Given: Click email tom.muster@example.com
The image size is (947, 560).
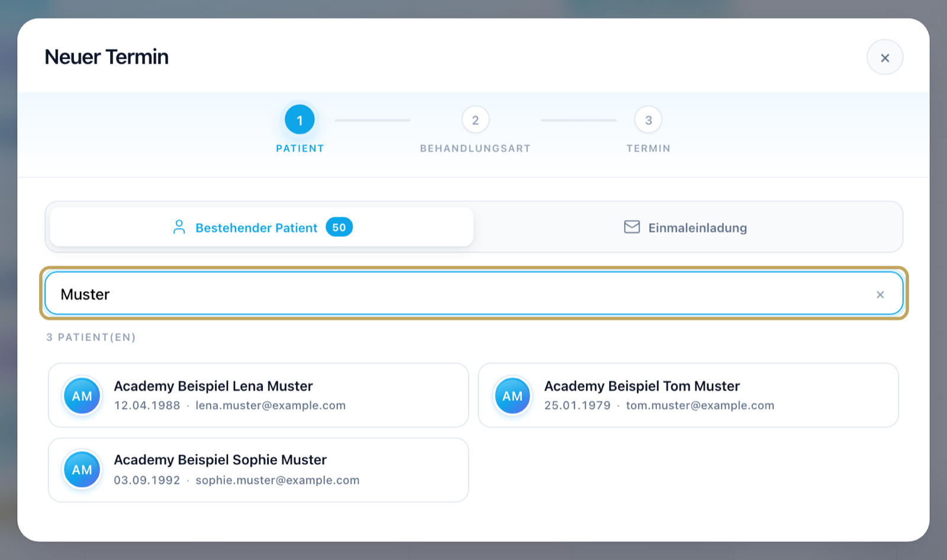Looking at the screenshot, I should (x=700, y=405).
